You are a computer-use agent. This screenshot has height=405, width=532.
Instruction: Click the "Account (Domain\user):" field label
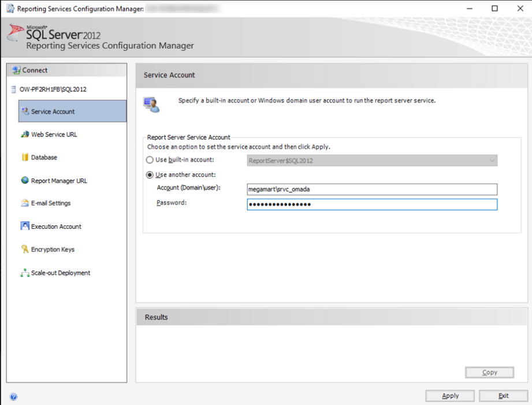coord(189,188)
